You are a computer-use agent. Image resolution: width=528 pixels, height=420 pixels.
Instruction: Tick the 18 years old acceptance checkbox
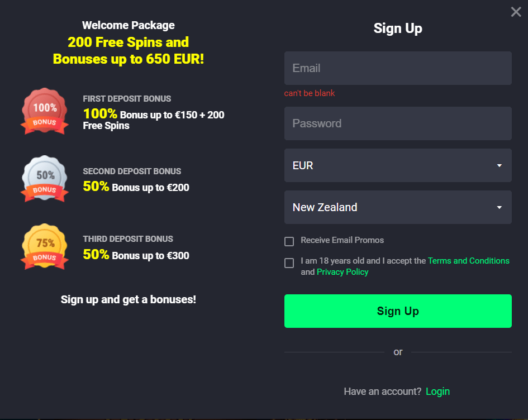289,263
